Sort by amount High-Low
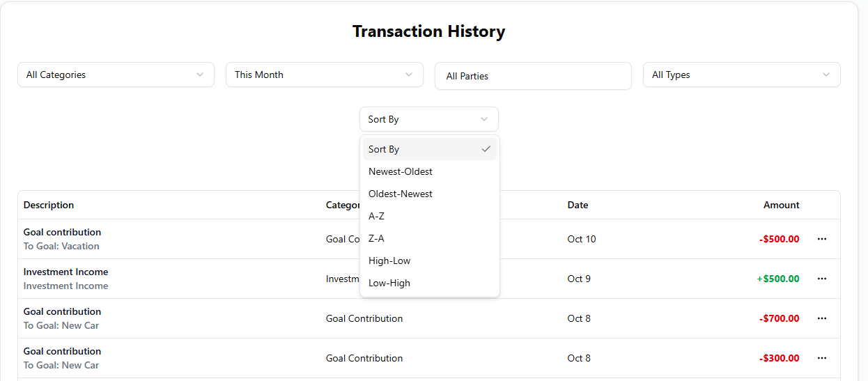868x381 pixels. click(x=389, y=261)
